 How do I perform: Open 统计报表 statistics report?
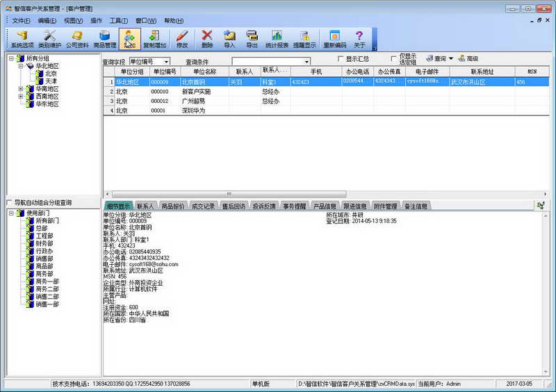[x=277, y=39]
